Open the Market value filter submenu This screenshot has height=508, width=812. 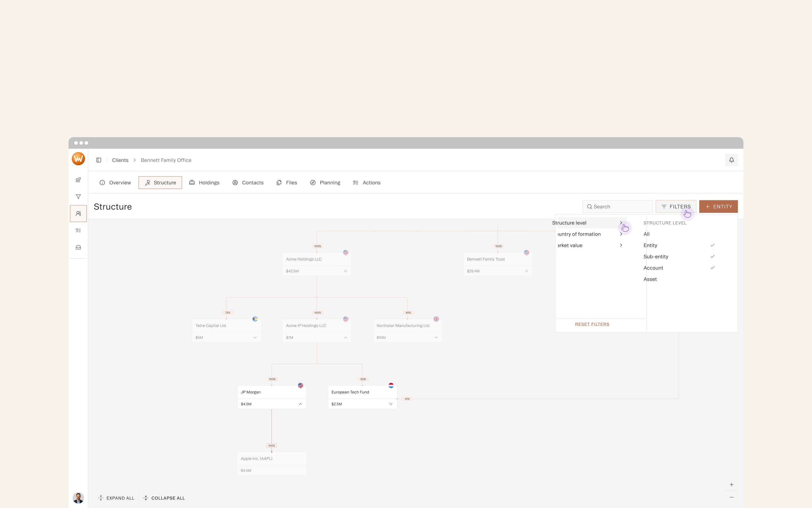tap(591, 245)
